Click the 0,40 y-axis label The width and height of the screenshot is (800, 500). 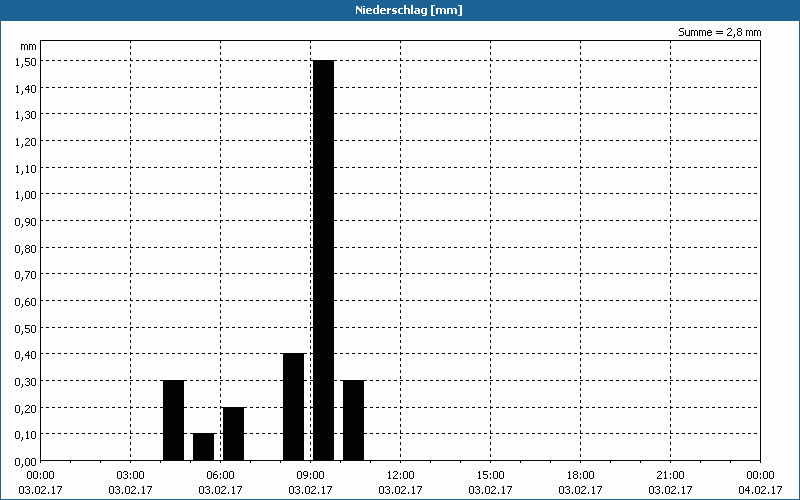pyautogui.click(x=26, y=355)
